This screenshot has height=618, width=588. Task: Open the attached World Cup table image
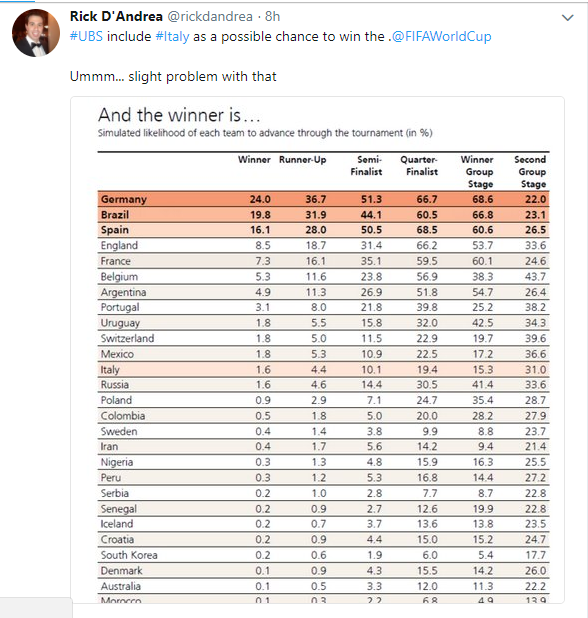[317, 350]
